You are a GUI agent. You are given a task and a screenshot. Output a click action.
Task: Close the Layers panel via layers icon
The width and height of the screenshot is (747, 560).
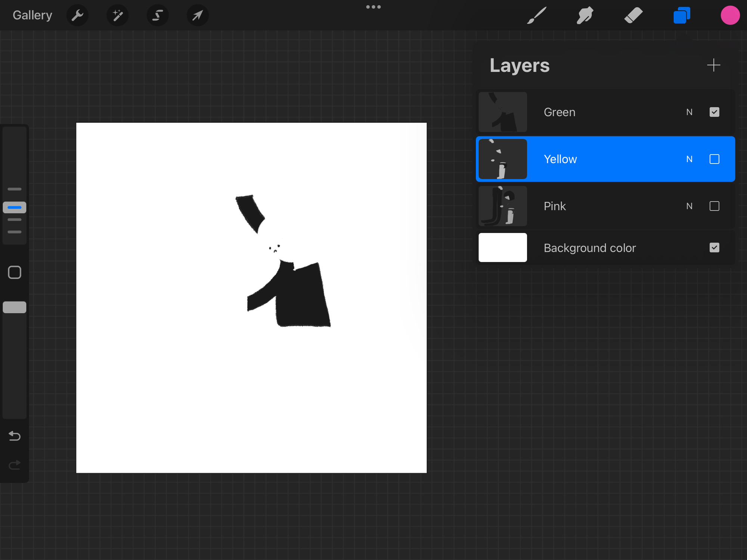tap(682, 15)
